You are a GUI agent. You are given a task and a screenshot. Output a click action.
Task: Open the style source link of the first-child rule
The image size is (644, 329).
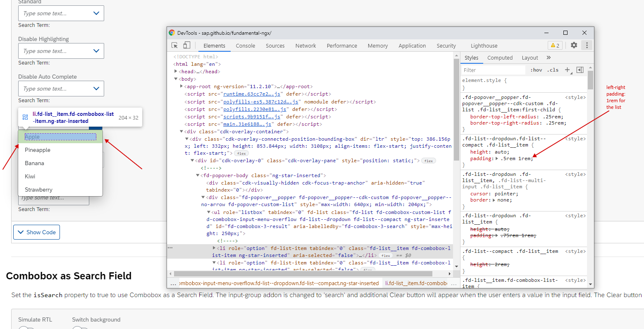click(575, 97)
